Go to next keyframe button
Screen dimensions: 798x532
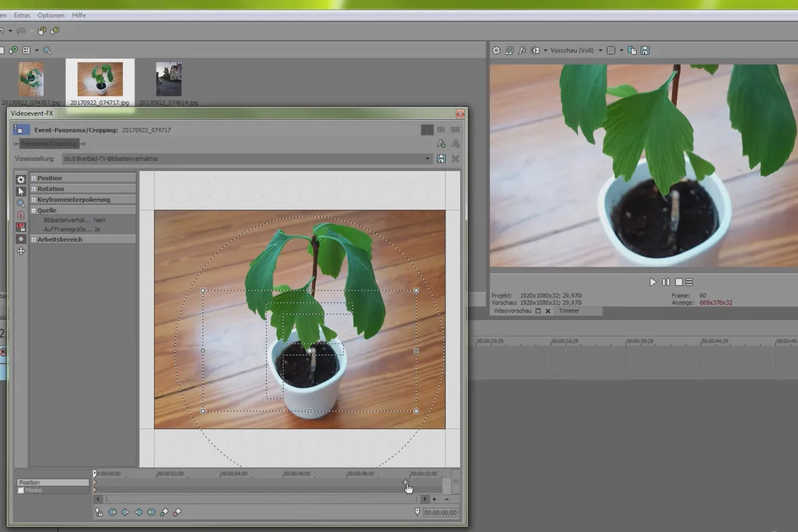click(138, 512)
